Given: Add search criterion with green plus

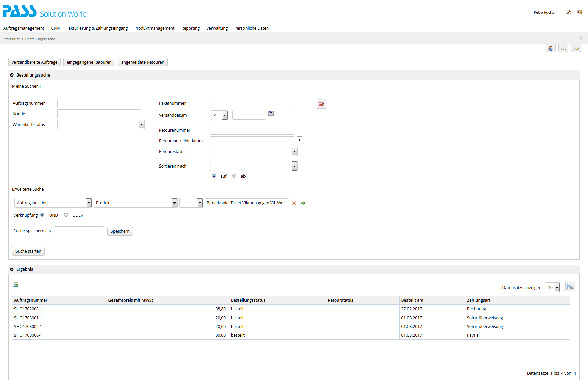Looking at the screenshot, I should pos(303,203).
